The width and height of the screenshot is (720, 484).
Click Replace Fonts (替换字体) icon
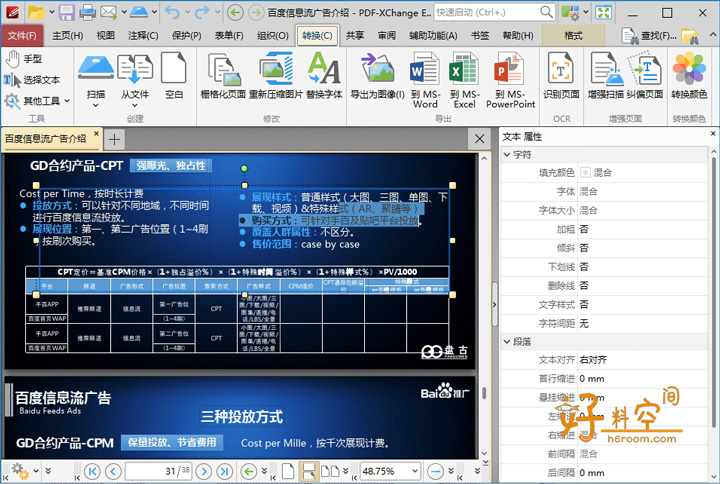pos(324,76)
